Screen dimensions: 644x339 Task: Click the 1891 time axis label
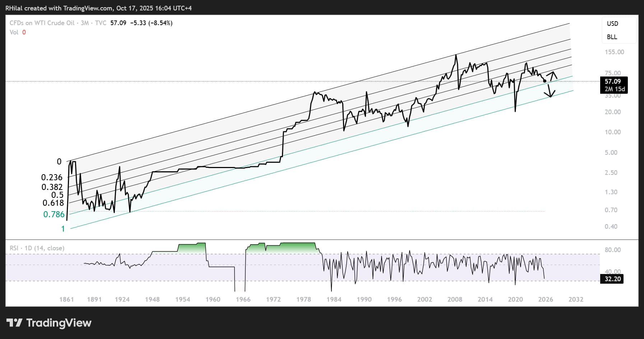(94, 299)
